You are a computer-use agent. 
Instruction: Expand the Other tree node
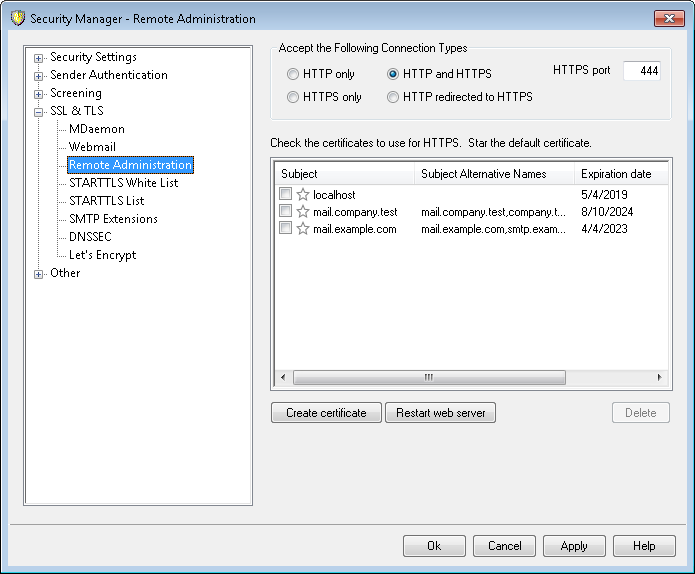click(39, 274)
